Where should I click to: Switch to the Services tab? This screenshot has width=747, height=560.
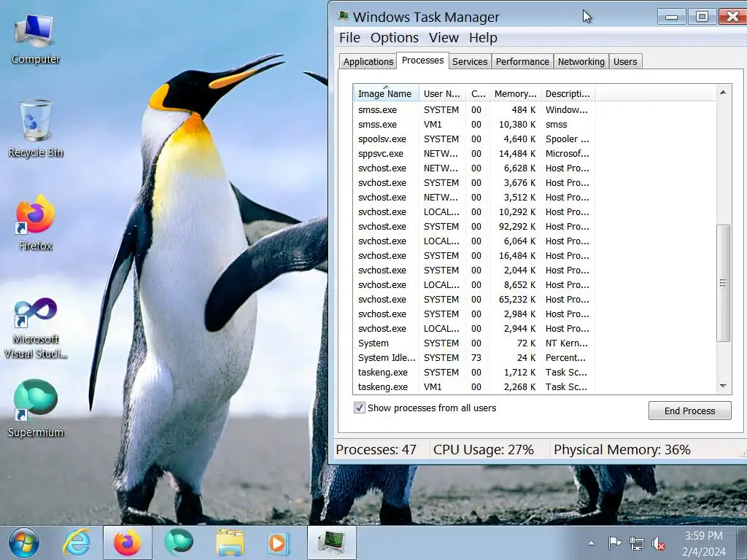(470, 61)
